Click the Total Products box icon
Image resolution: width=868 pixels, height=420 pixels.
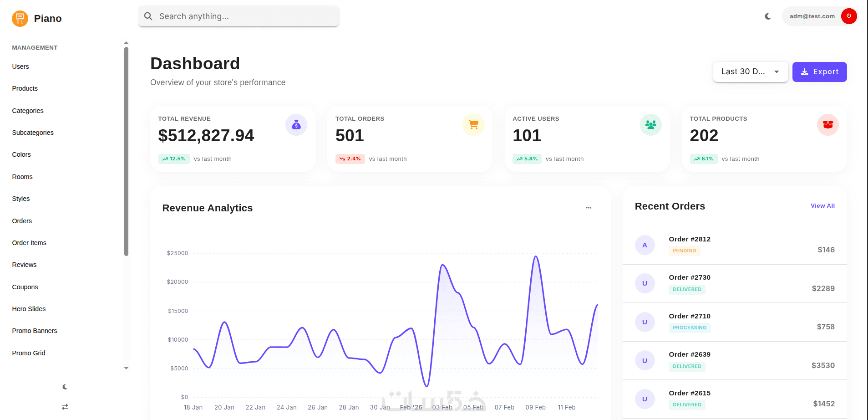[828, 125]
